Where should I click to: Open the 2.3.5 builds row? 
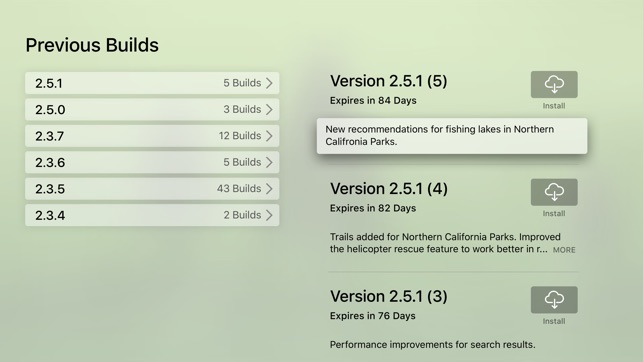tap(152, 189)
